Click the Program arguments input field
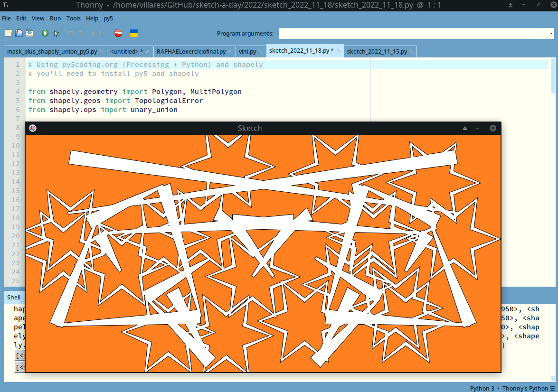This screenshot has width=558, height=392. tap(413, 33)
